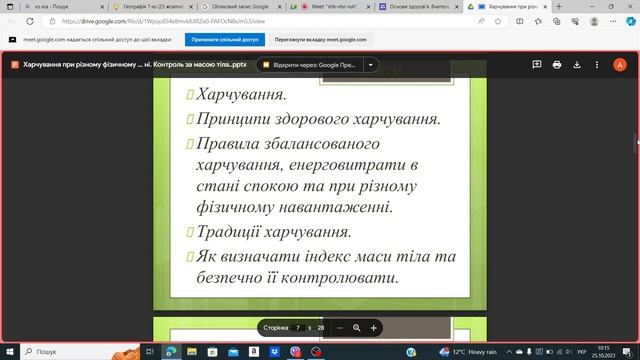640x360 pixels.
Task: Open Mail app from the taskbar
Action: coord(233,351)
